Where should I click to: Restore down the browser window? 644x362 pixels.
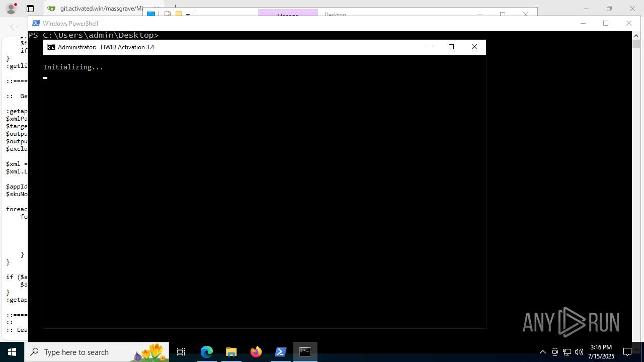(609, 9)
